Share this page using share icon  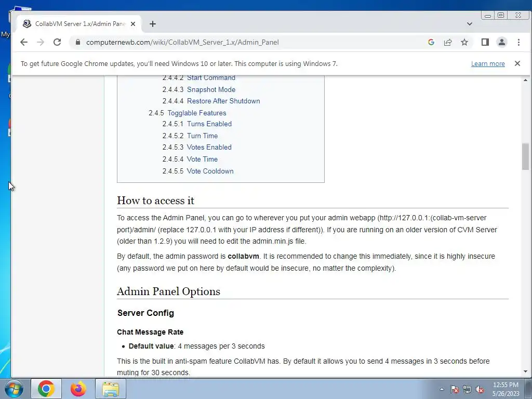448,42
